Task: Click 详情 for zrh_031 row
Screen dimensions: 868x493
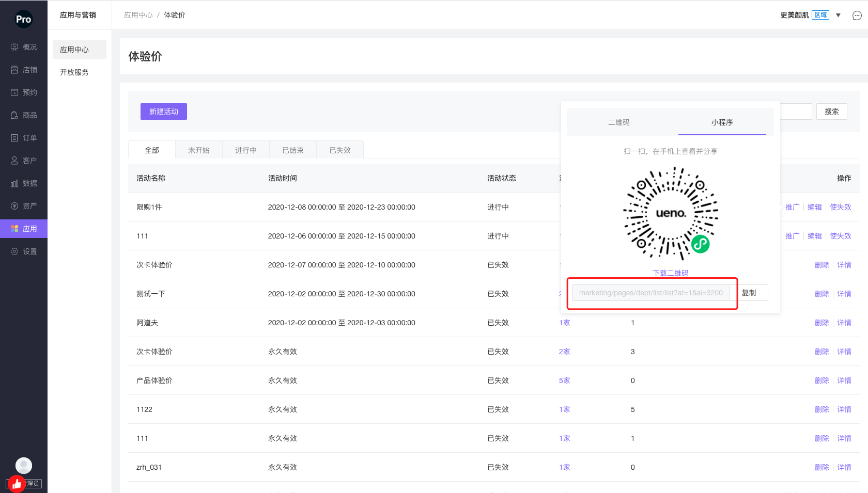Action: [844, 467]
